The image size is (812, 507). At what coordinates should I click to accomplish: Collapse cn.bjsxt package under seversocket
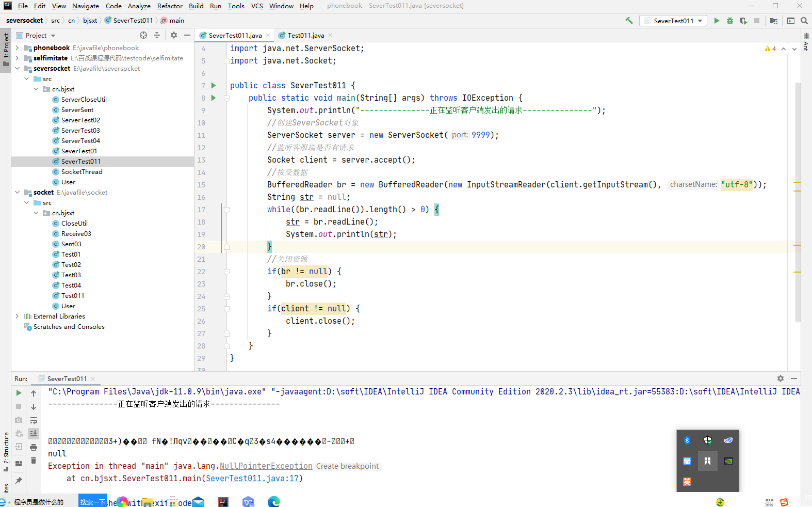pos(36,89)
